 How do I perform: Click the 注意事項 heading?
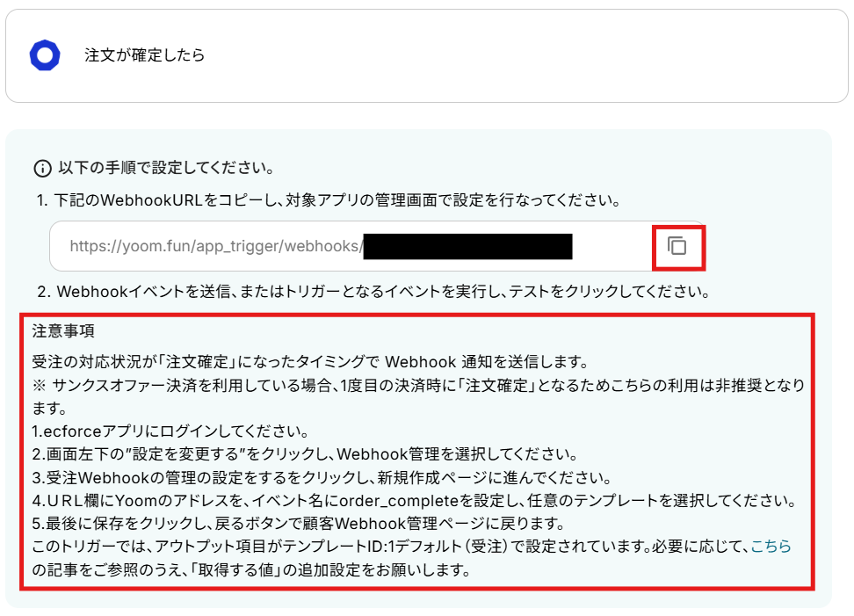pyautogui.click(x=63, y=330)
